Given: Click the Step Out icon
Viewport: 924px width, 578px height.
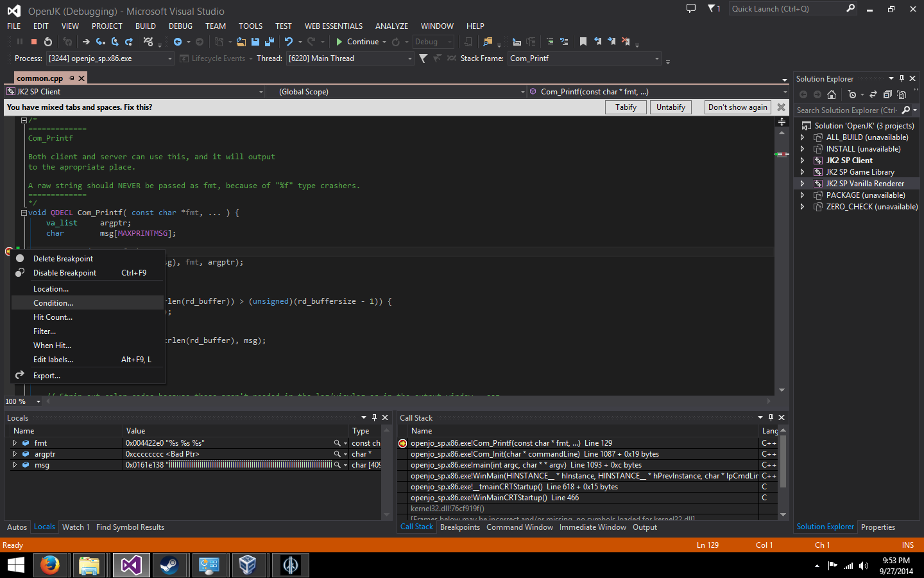Looking at the screenshot, I should pos(129,42).
